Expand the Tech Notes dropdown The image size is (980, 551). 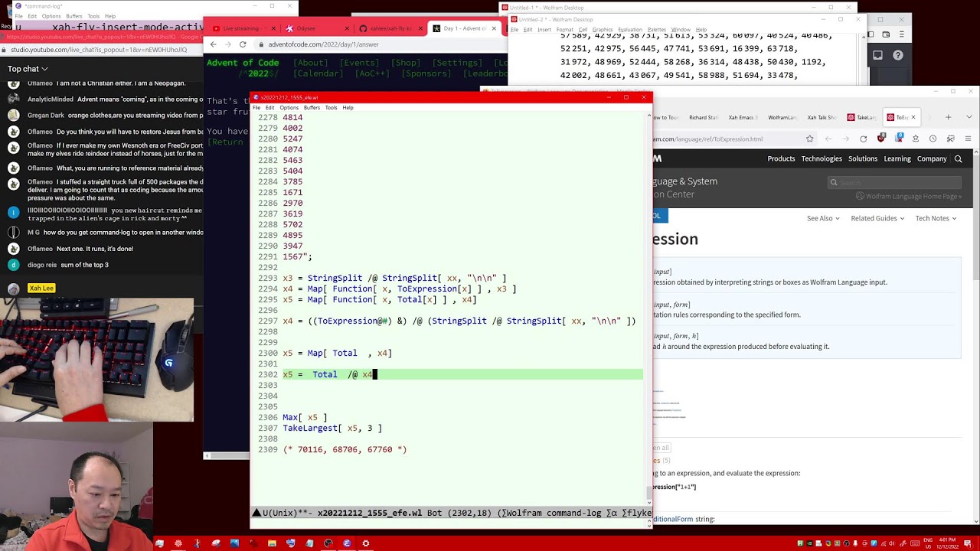[936, 218]
